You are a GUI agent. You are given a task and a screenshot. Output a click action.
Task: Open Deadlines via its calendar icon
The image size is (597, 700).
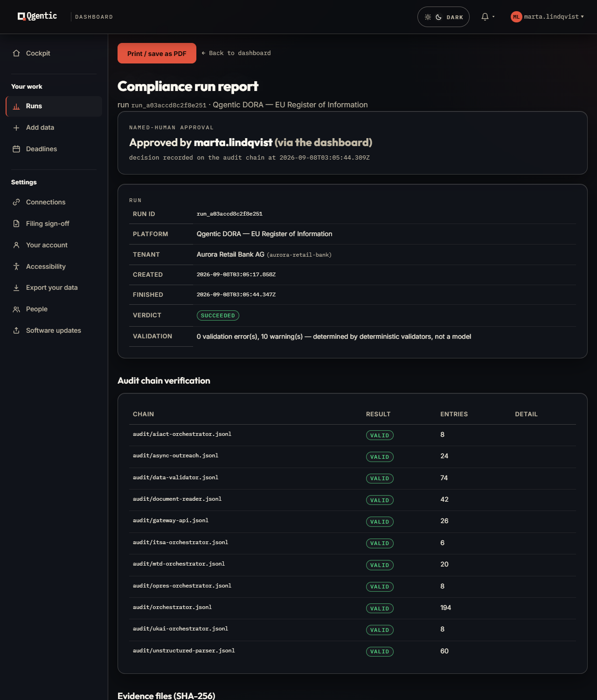[16, 149]
